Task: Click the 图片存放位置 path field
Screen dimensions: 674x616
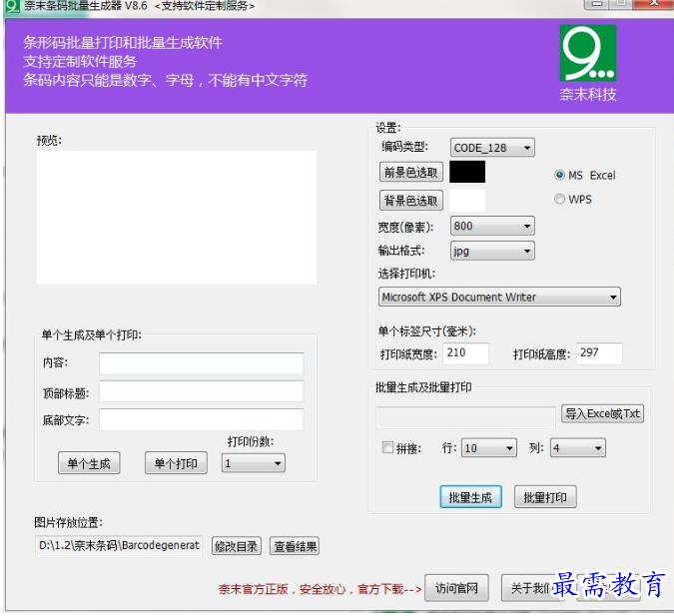Action: coord(119,546)
